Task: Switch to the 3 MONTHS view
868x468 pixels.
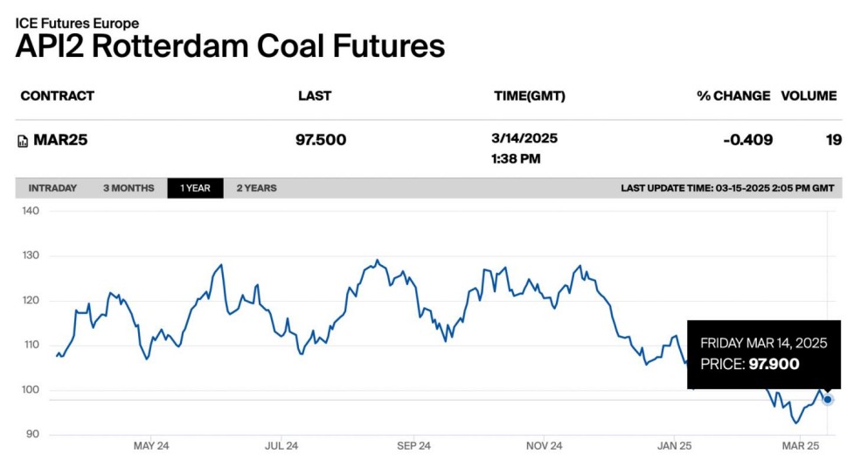Action: pos(128,188)
